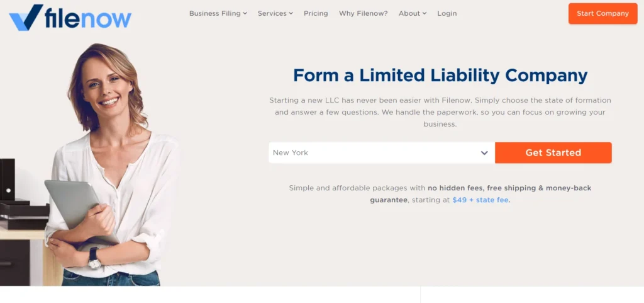Click the chevron beside Business Filing
Viewport: 644px width, 303px height.
pyautogui.click(x=245, y=13)
